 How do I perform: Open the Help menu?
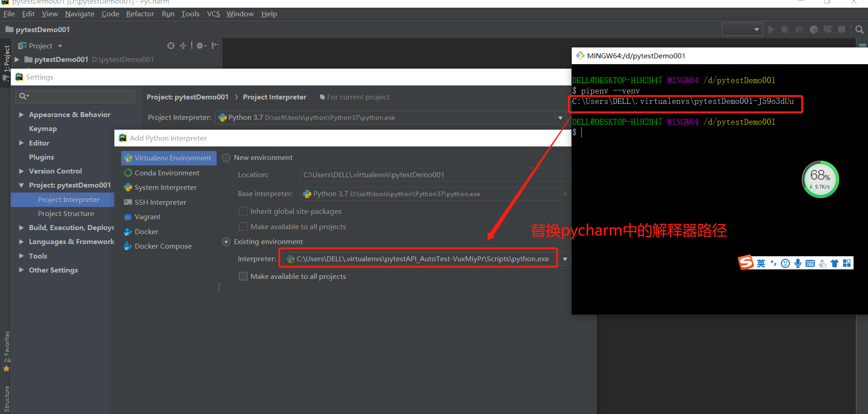(269, 14)
